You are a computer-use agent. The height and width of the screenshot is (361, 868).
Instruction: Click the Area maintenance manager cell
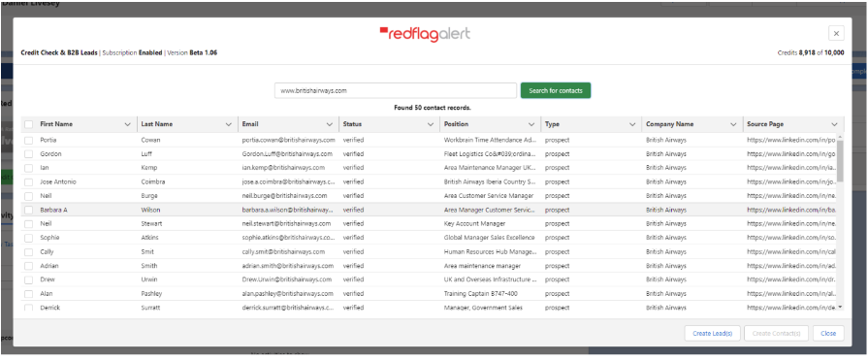pyautogui.click(x=482, y=266)
